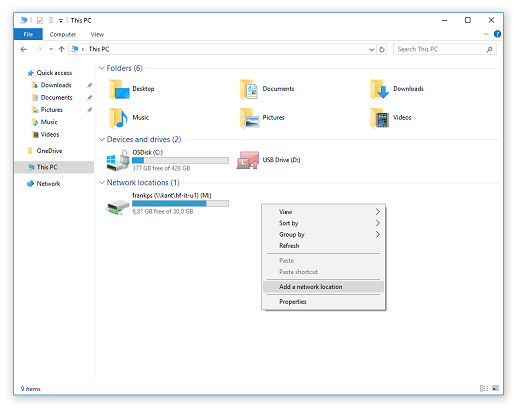This screenshot has height=409, width=515.
Task: Open recent locations dropdown arrow
Action: click(x=51, y=49)
